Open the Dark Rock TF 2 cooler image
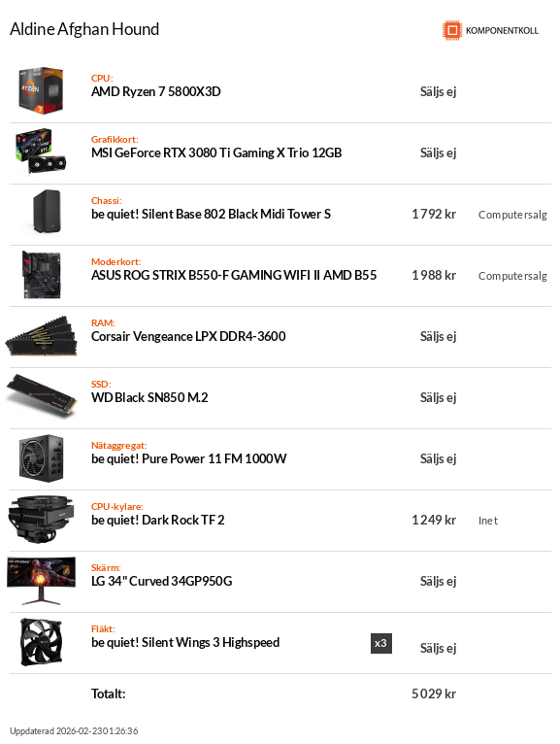Image resolution: width=560 pixels, height=744 pixels. (42, 519)
